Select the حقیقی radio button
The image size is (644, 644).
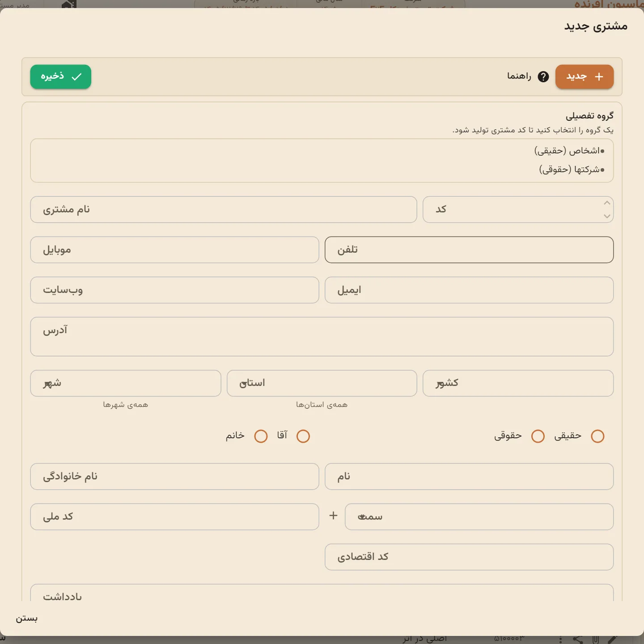click(597, 436)
